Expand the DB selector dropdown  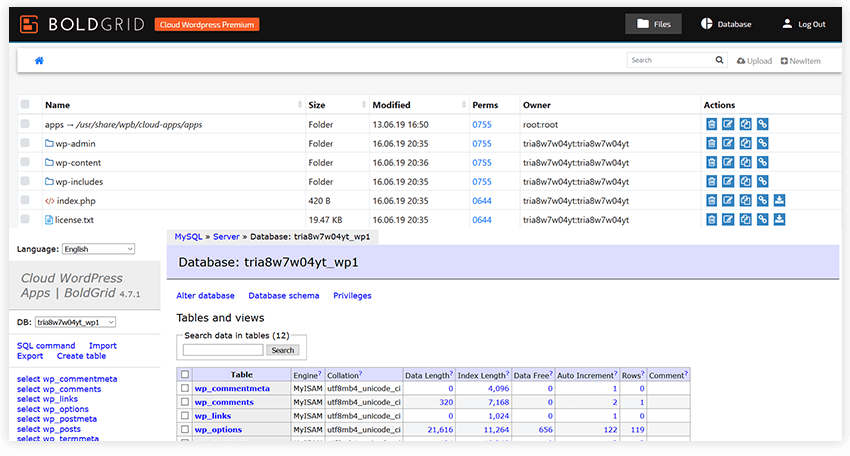click(75, 323)
